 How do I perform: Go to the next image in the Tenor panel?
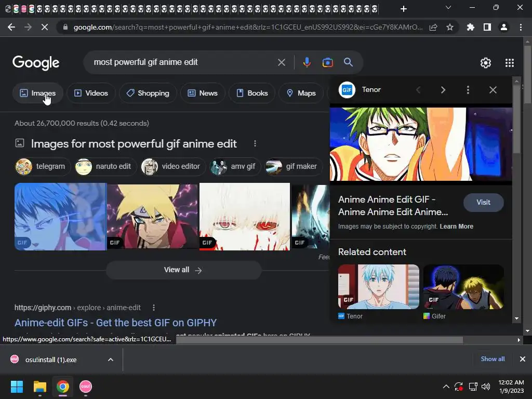[443, 90]
